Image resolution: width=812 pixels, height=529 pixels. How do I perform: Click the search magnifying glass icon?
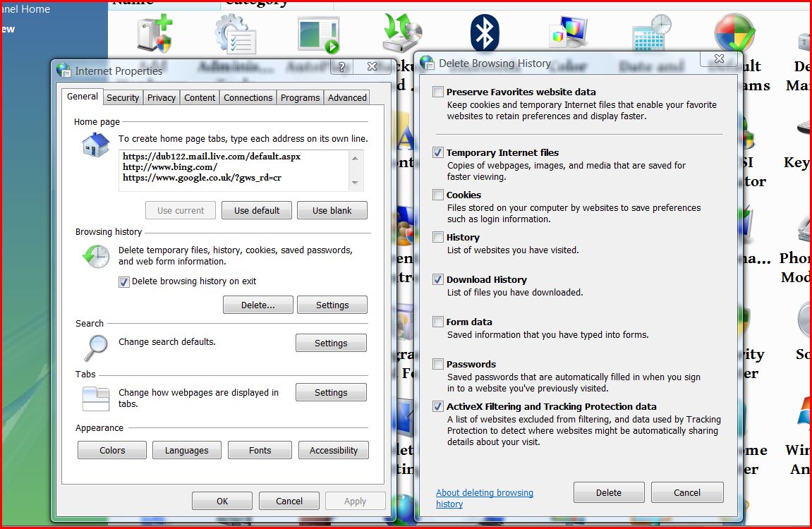97,347
